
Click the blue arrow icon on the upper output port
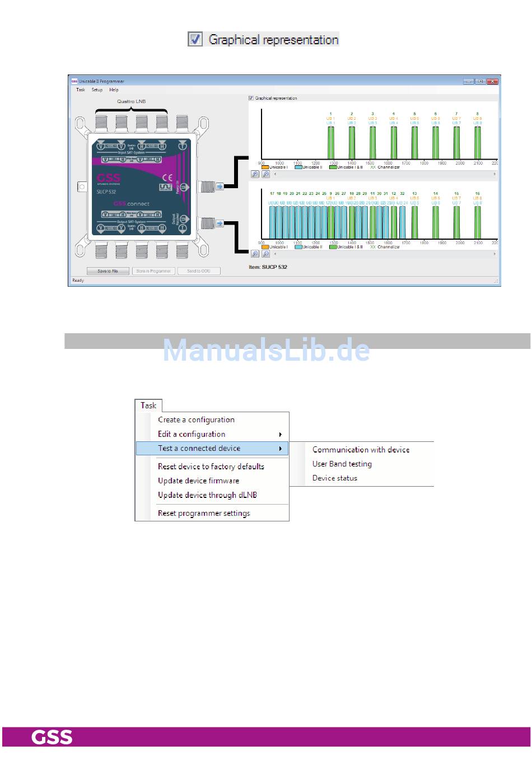(220, 186)
